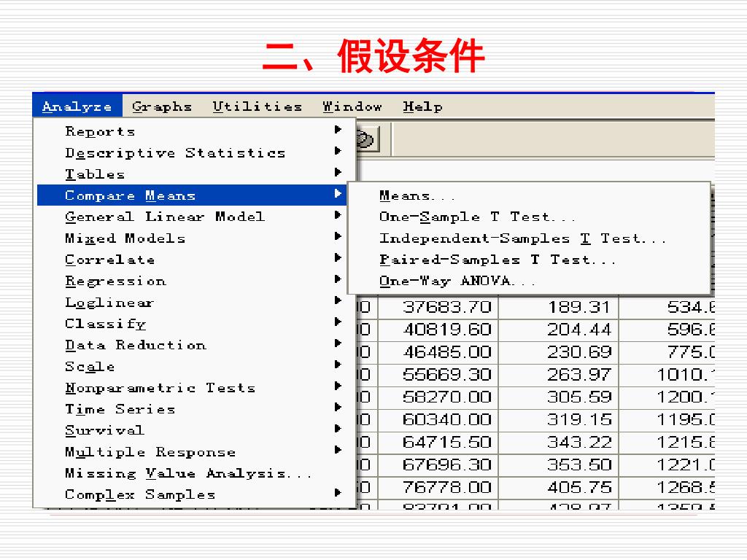The image size is (747, 560).
Task: Select cell with value 64715.50
Action: (438, 442)
